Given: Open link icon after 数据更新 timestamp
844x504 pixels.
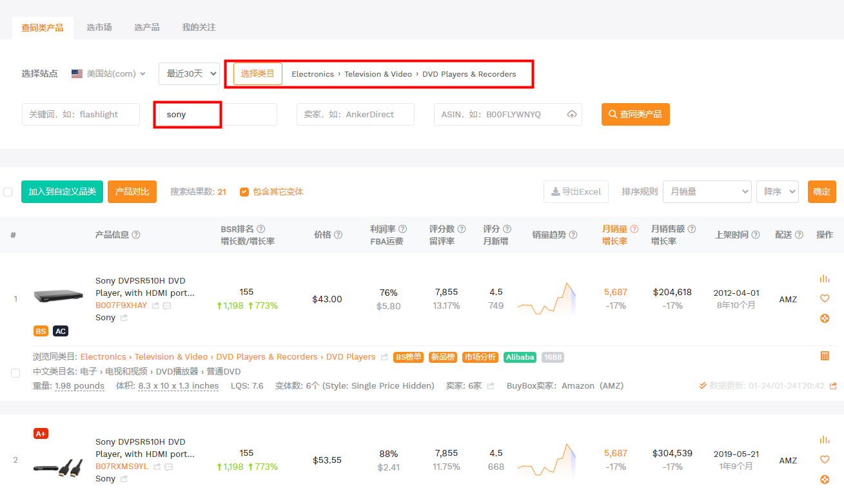Looking at the screenshot, I should [x=833, y=386].
